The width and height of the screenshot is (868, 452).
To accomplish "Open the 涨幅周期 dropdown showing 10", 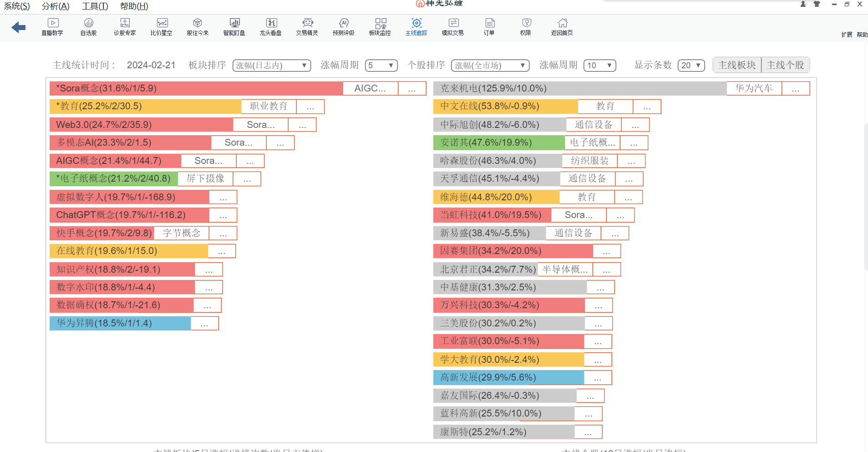I will click(600, 66).
